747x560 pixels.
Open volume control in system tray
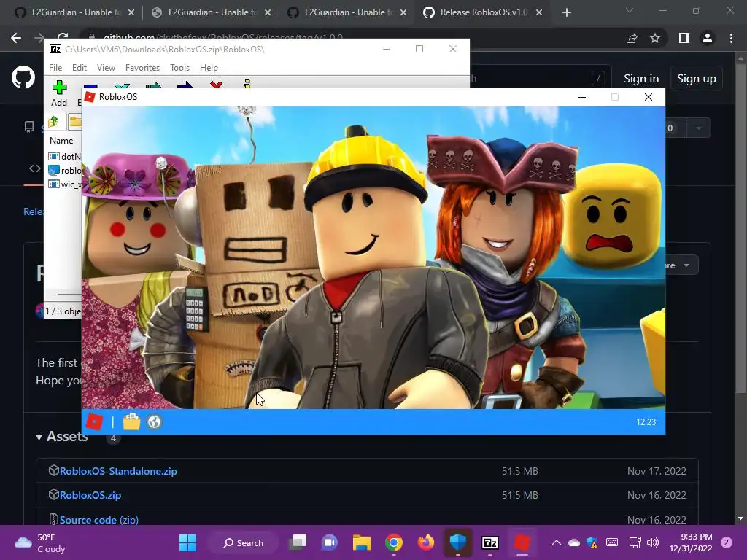coord(653,542)
